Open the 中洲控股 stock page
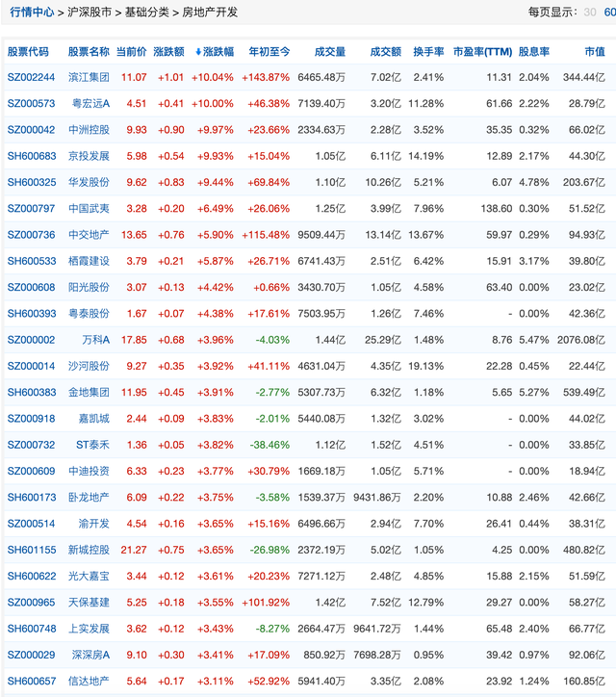 (89, 130)
